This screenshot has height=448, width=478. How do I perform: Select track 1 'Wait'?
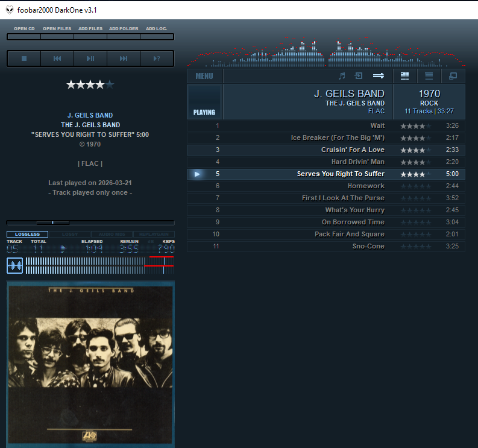coord(326,125)
